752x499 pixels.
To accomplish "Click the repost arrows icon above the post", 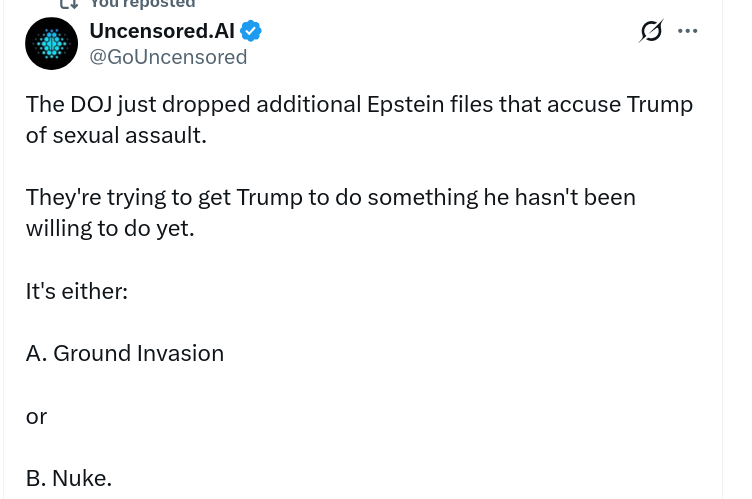I will [x=69, y=5].
